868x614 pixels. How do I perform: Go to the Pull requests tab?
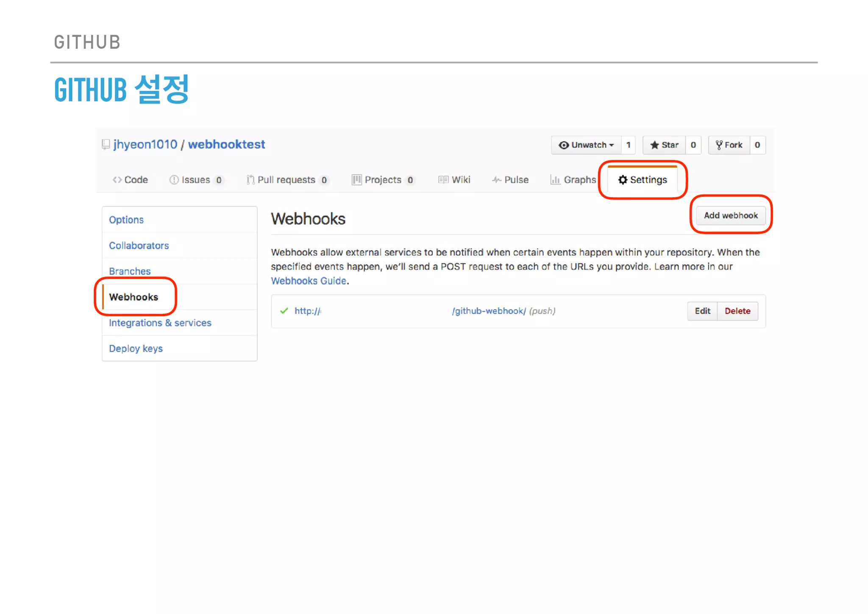[288, 180]
